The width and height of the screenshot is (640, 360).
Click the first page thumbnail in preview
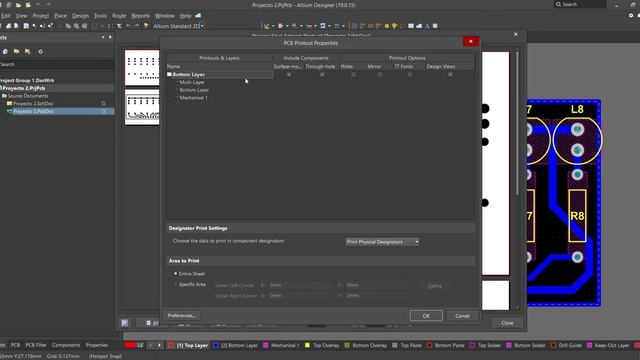coord(142,67)
